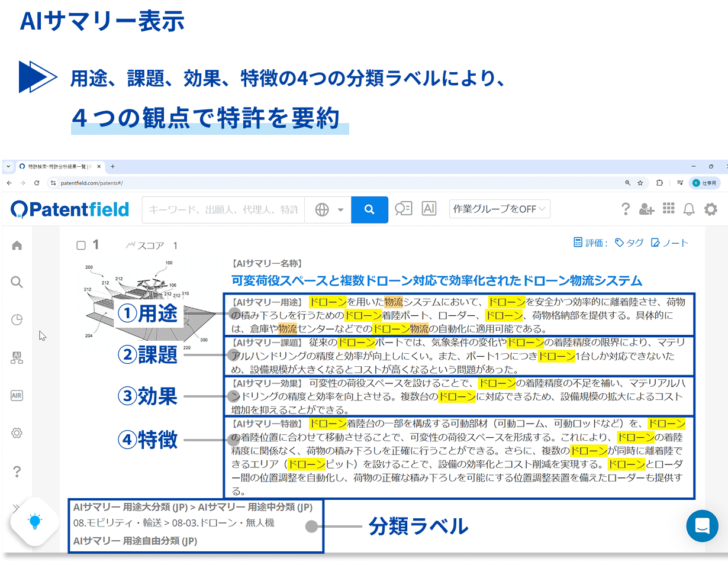Click the タグ link for this patent
The height and width of the screenshot is (562, 728).
click(x=629, y=243)
